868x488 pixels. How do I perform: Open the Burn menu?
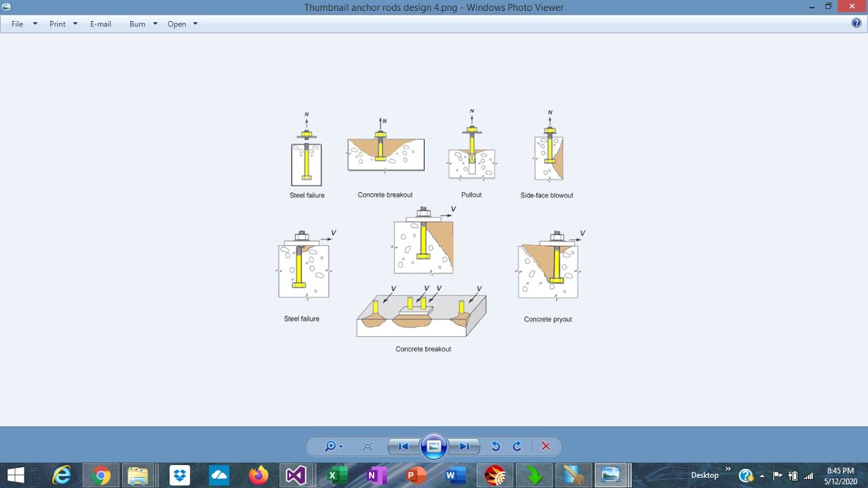(138, 24)
